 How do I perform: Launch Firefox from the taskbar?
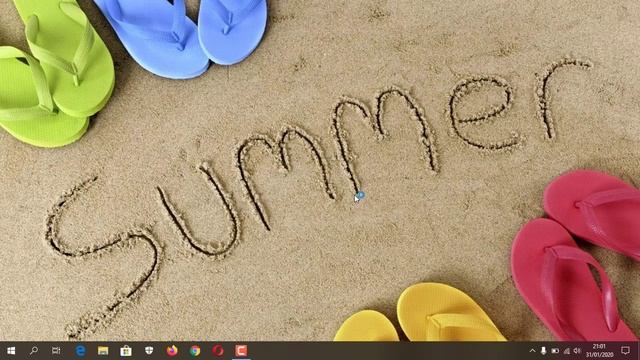pos(172,351)
